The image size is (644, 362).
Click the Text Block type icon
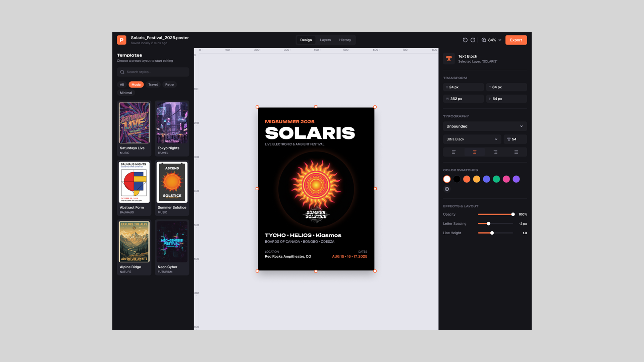449,59
